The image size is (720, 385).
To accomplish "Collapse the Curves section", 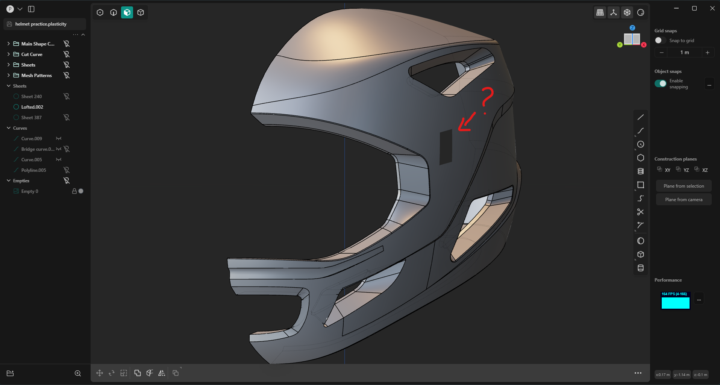I will (x=8, y=128).
